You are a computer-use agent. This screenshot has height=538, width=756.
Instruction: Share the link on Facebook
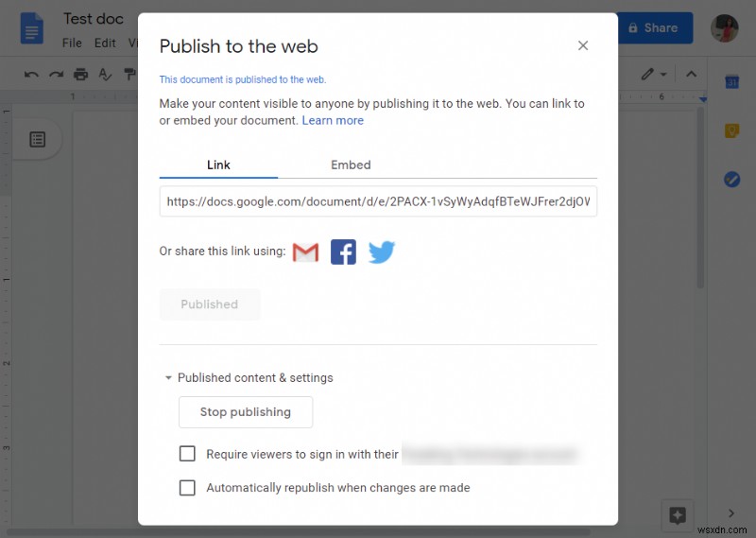coord(343,252)
